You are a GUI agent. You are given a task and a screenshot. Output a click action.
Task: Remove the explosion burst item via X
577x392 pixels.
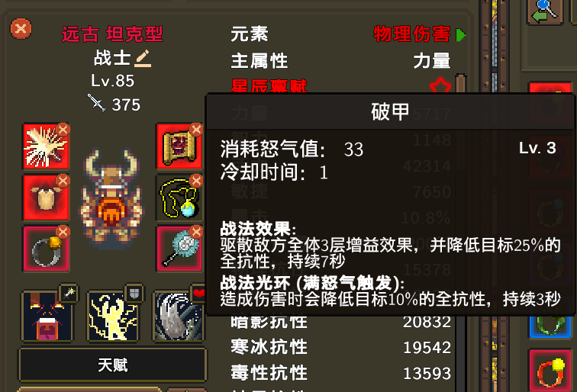point(63,130)
